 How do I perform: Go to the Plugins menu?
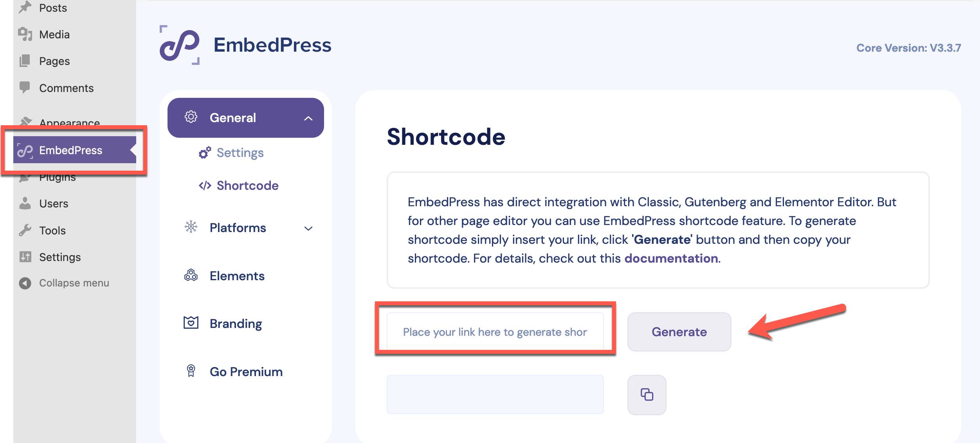click(x=57, y=177)
